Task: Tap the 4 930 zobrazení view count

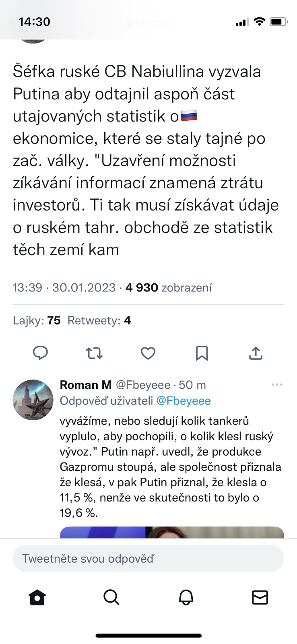Action: (x=169, y=288)
